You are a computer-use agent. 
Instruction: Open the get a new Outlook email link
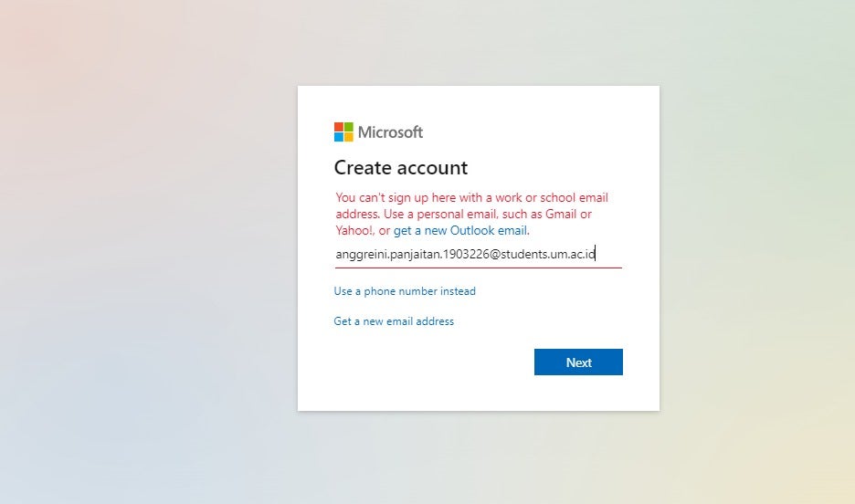460,230
